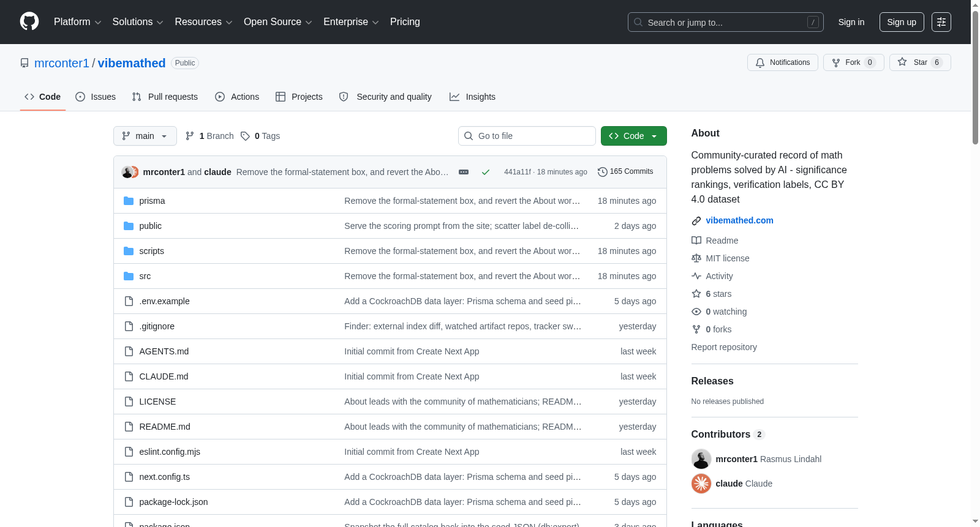Screen dimensions: 980x527
Task: Open the README.md file
Action: tap(165, 427)
